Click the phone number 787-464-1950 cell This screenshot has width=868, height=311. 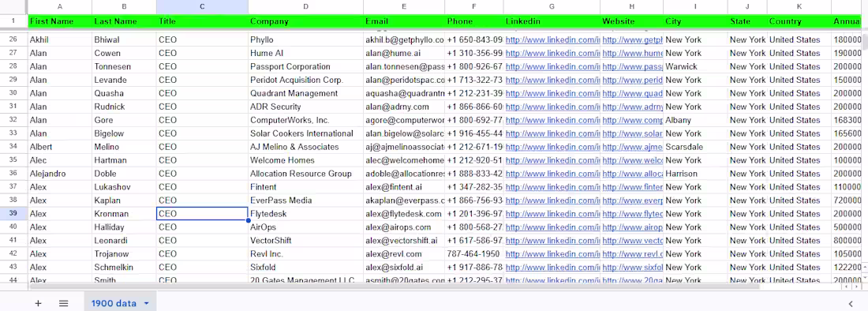point(474,254)
